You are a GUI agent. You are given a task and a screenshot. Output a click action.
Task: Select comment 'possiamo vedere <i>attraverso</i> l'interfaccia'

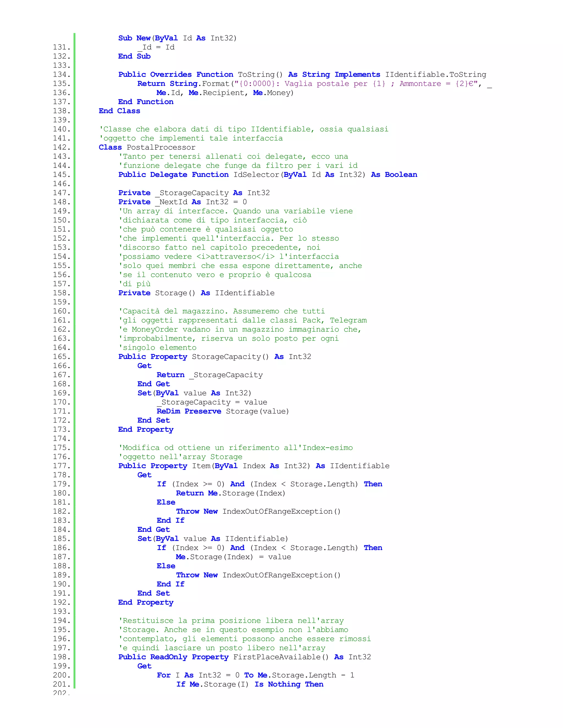click(228, 256)
